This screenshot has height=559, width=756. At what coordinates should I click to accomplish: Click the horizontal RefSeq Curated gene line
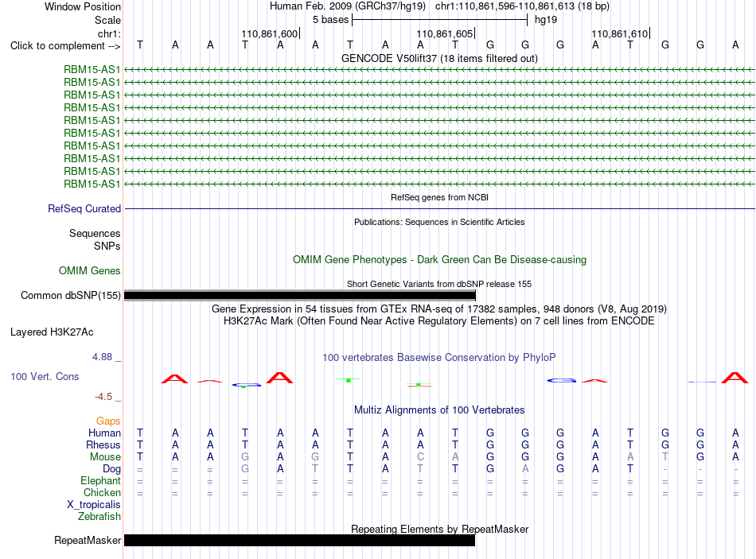(439, 208)
